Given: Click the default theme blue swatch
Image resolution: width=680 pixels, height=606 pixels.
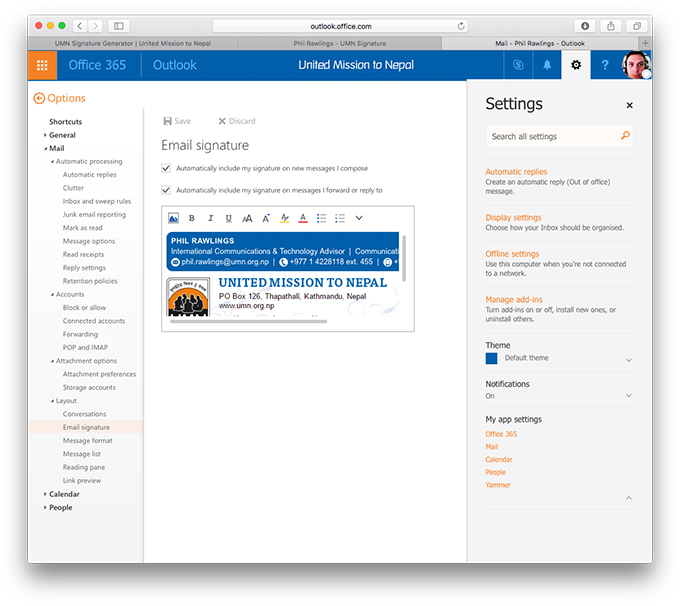Looking at the screenshot, I should point(491,358).
